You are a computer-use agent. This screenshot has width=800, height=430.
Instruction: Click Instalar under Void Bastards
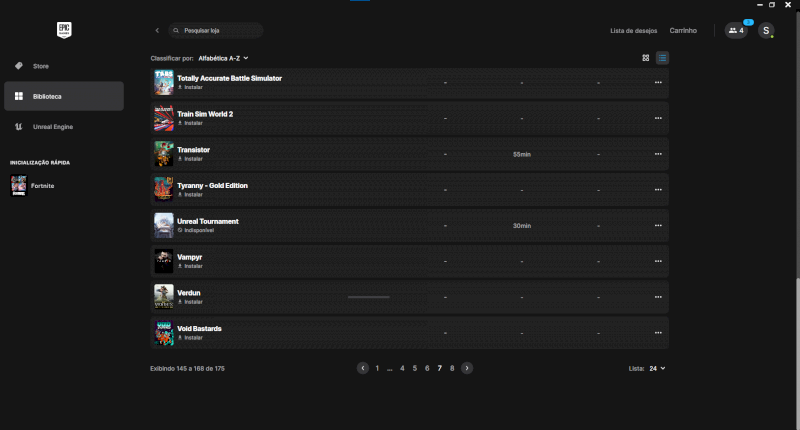[x=190, y=337]
